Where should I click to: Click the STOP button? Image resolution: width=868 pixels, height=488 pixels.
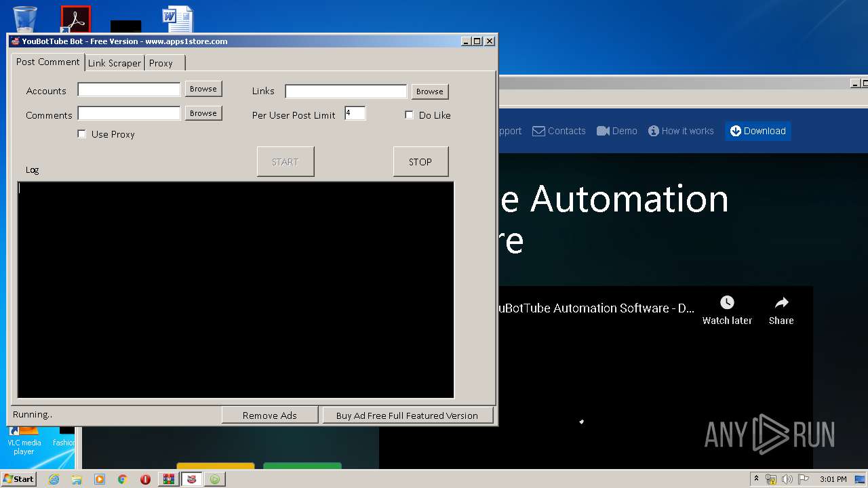click(x=420, y=162)
